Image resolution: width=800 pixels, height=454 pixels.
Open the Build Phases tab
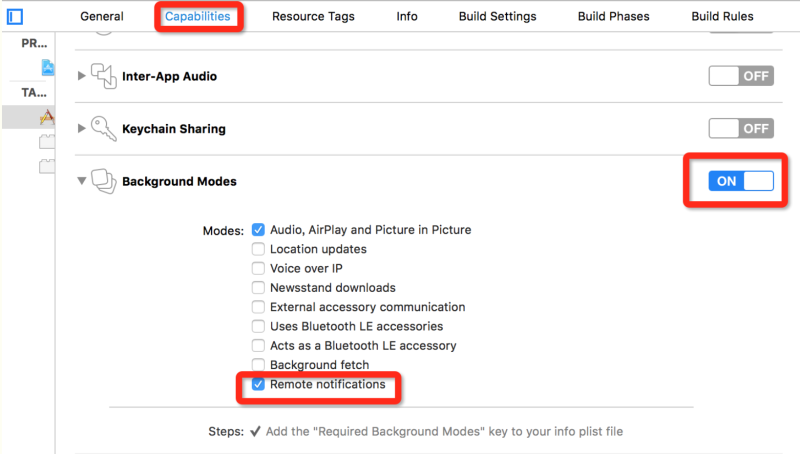click(x=613, y=16)
